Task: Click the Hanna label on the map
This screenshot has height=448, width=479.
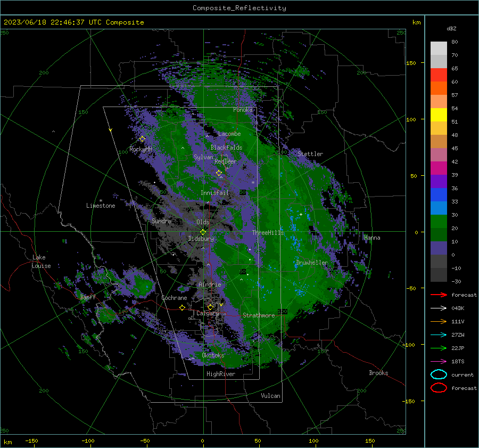Action: (372, 238)
